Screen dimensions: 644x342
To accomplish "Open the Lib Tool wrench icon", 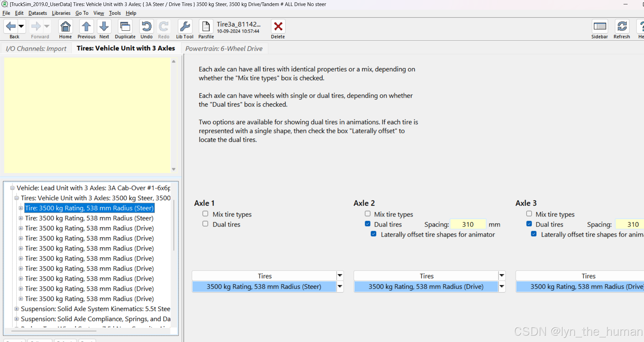I will coord(185,27).
